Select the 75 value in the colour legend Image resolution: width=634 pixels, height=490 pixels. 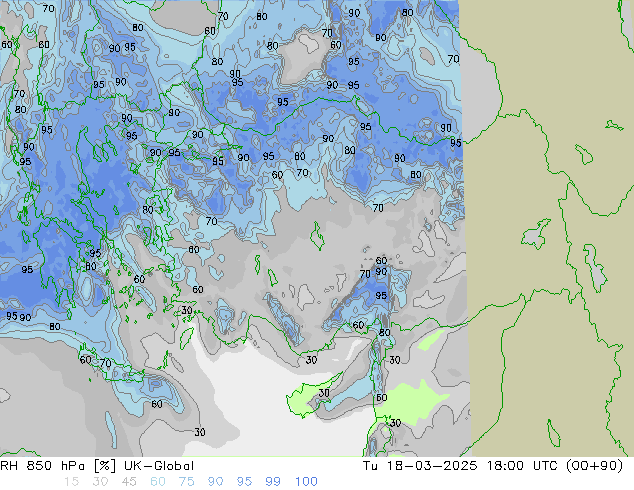(186, 482)
